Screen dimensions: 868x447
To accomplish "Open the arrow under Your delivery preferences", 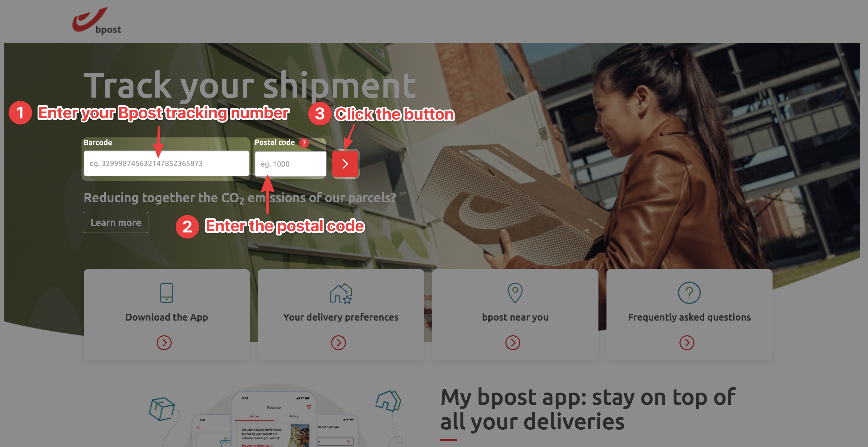I will (338, 342).
